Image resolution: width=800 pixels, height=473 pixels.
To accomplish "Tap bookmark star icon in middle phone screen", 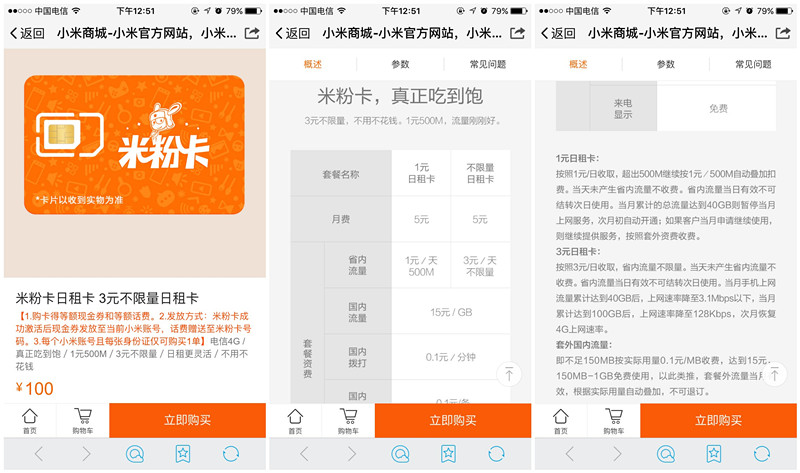I will click(448, 454).
